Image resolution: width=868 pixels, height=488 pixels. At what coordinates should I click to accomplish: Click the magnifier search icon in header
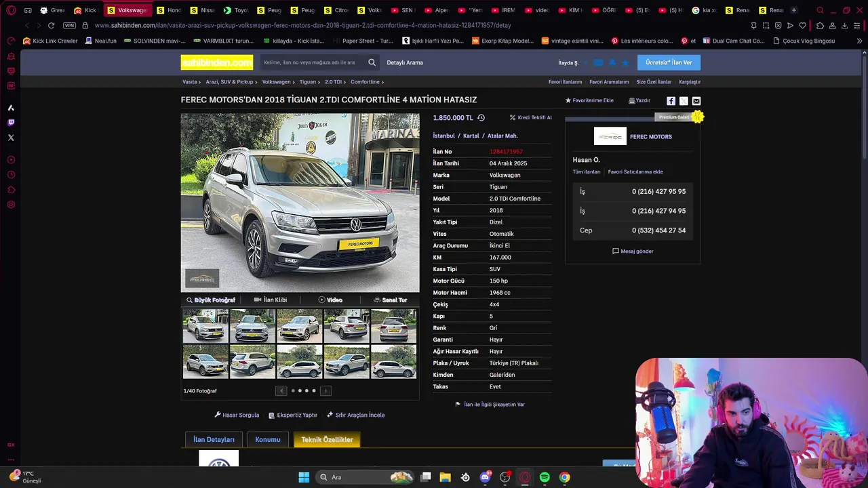pyautogui.click(x=372, y=62)
